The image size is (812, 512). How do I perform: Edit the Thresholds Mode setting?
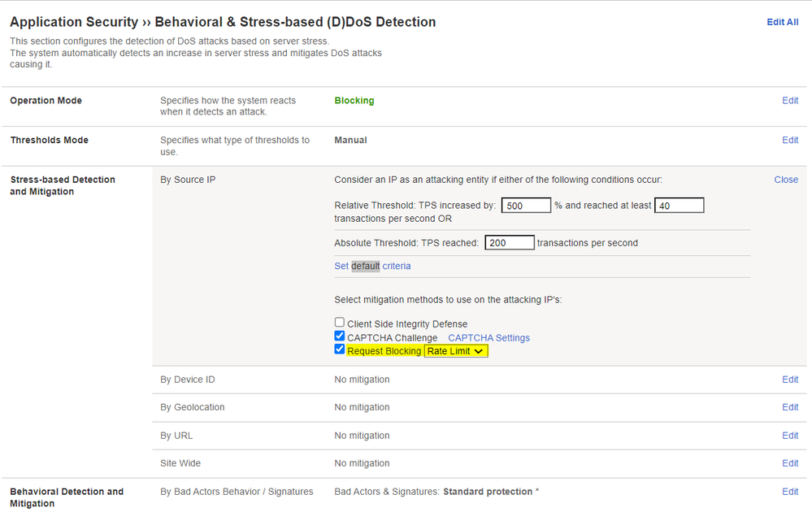point(790,141)
